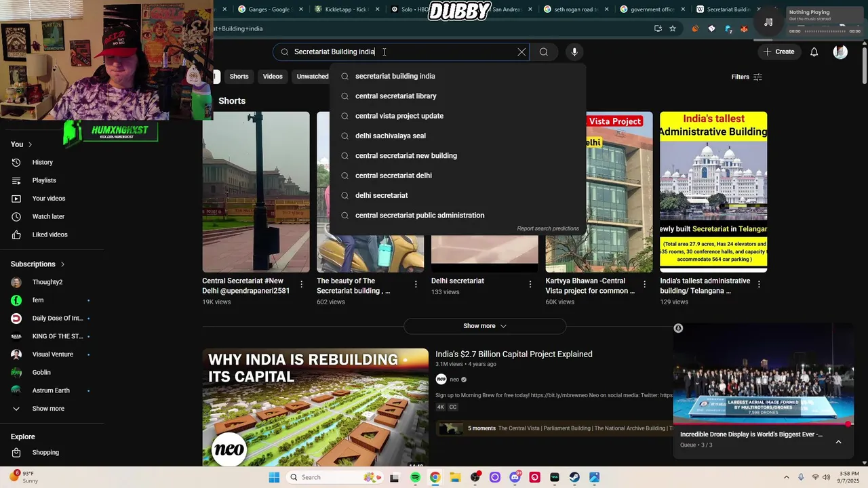Bookmark page with the star icon
Screen dimensions: 868x488
coord(673,28)
